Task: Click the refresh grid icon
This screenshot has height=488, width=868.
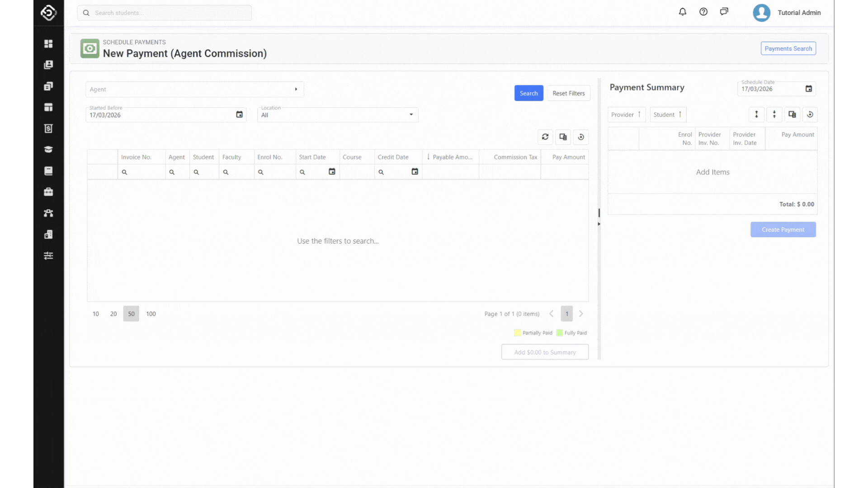Action: pos(545,137)
